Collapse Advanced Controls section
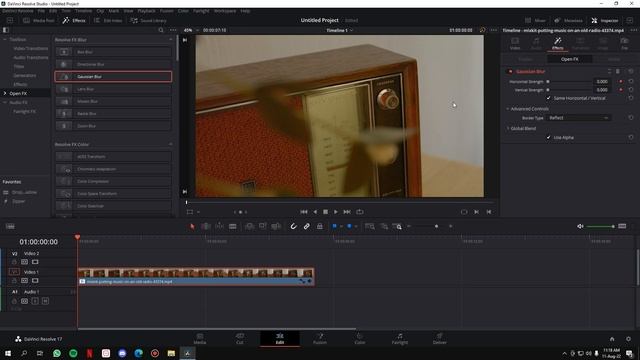640x360 pixels. (x=508, y=109)
